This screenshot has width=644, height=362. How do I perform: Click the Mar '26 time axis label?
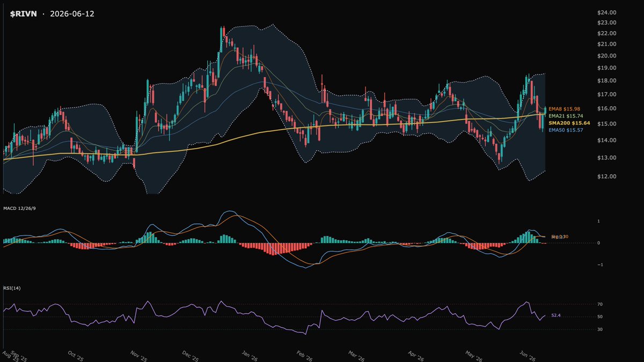[x=356, y=356]
